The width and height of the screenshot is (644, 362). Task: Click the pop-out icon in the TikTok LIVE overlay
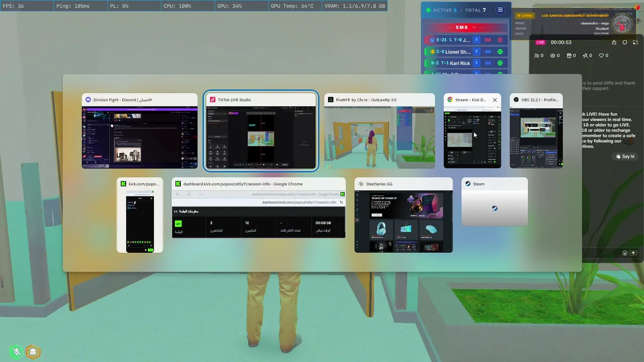636,43
